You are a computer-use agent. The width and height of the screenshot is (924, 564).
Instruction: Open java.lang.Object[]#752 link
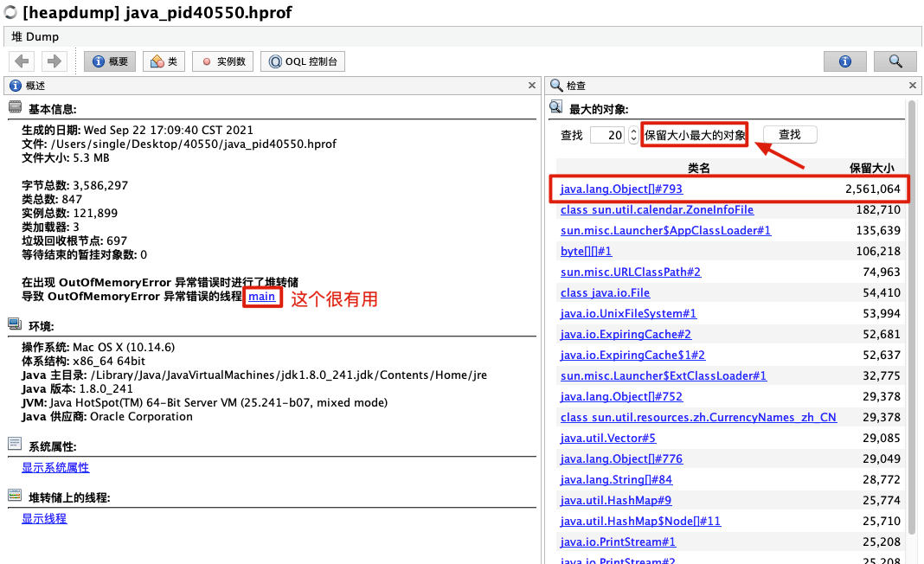621,397
